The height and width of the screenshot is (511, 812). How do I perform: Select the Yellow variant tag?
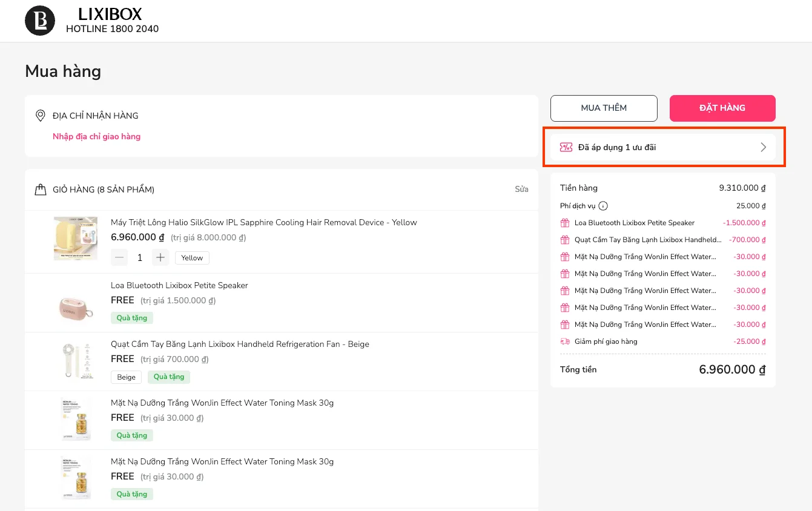pyautogui.click(x=192, y=258)
